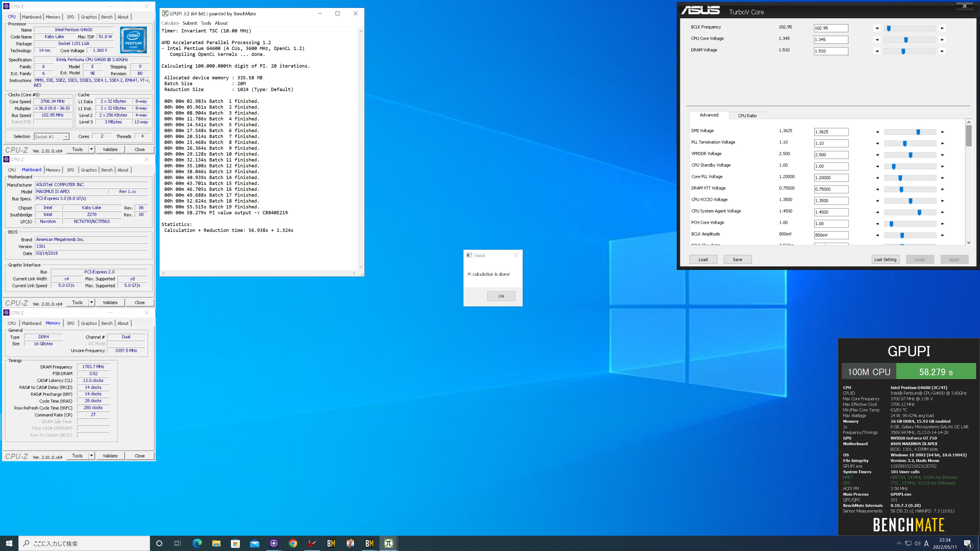Open the Submit menu in GPUPI
Image resolution: width=980 pixels, height=551 pixels.
[x=190, y=23]
